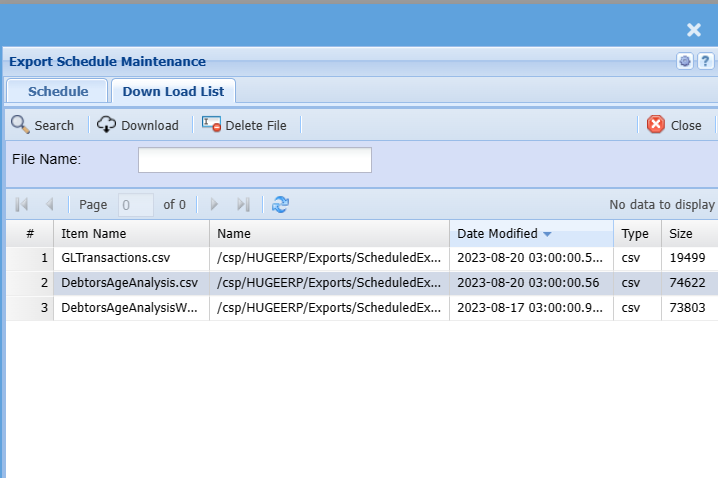Refresh the download list grid
Image resolution: width=718 pixels, height=478 pixels.
[281, 204]
